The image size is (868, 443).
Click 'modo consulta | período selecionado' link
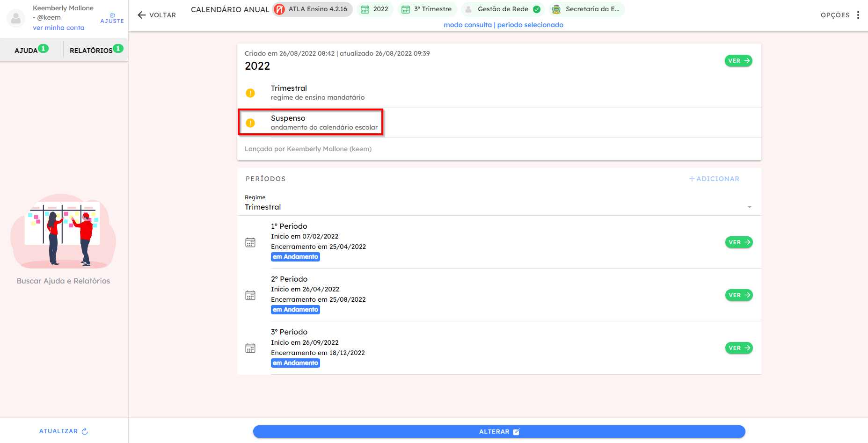503,25
